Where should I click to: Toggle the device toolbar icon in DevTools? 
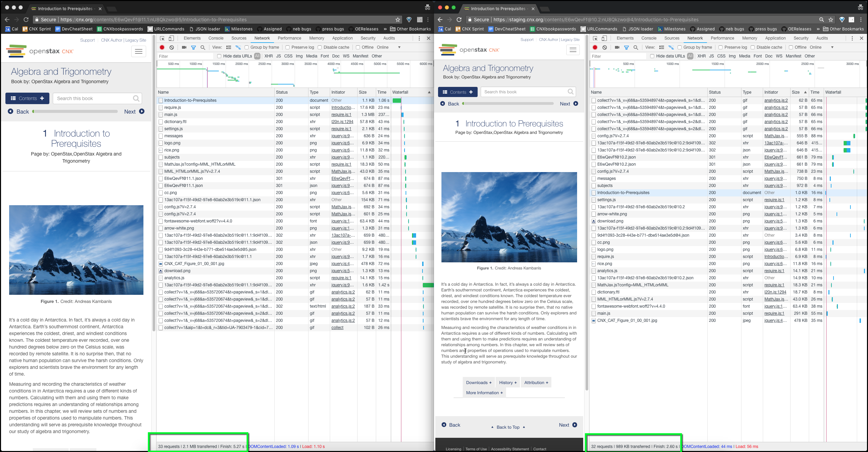(172, 38)
